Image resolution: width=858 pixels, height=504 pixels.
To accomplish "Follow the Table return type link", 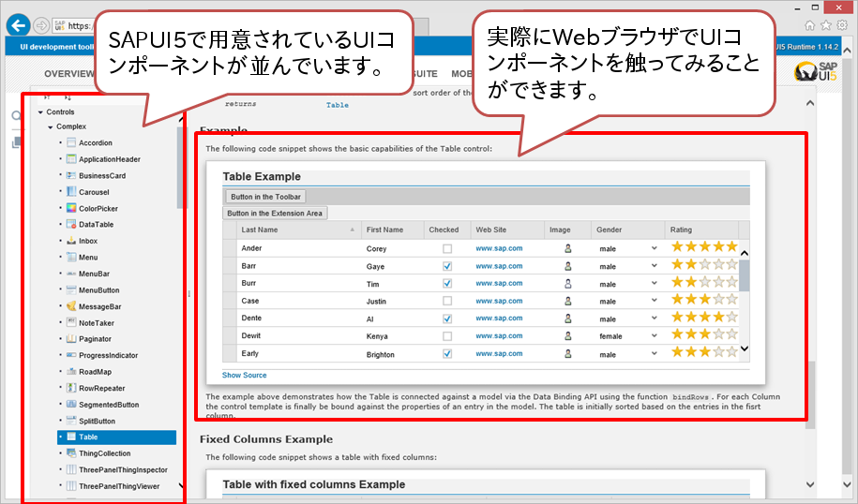I will (x=337, y=105).
